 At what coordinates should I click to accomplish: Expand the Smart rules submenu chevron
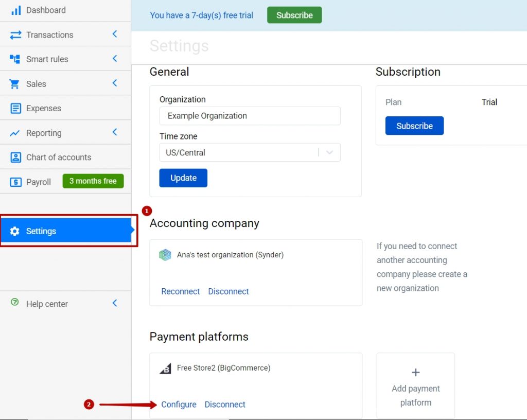click(x=115, y=59)
